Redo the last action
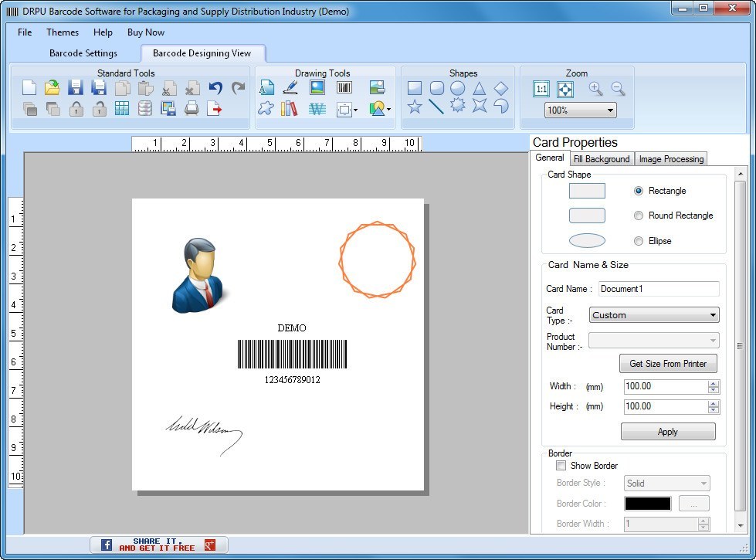This screenshot has height=560, width=756. (238, 88)
